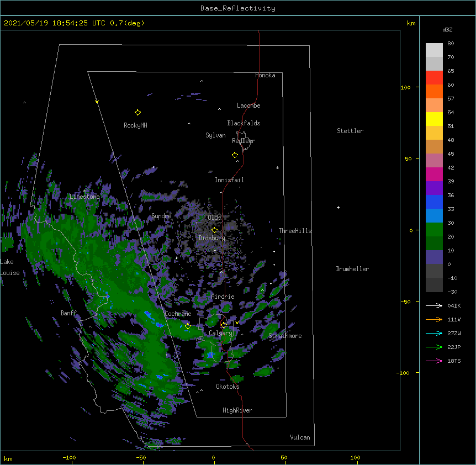Click the RedDeer city label

coord(244,141)
